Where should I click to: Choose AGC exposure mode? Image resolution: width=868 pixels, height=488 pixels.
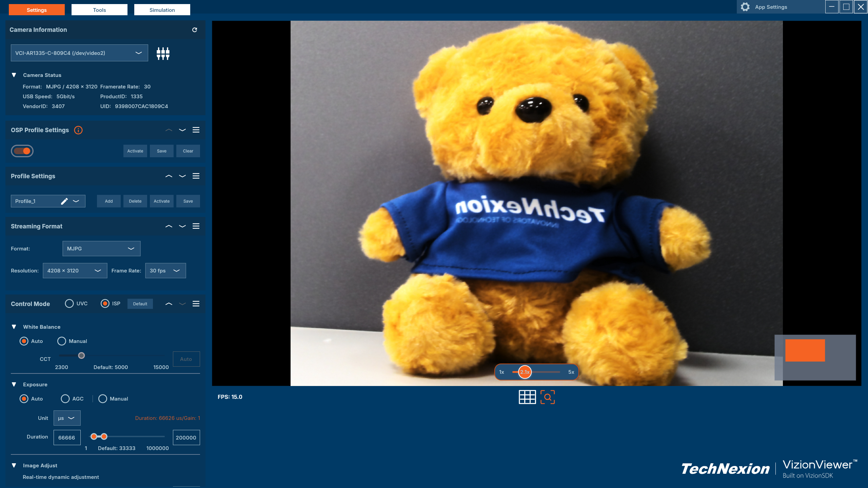[x=65, y=399]
